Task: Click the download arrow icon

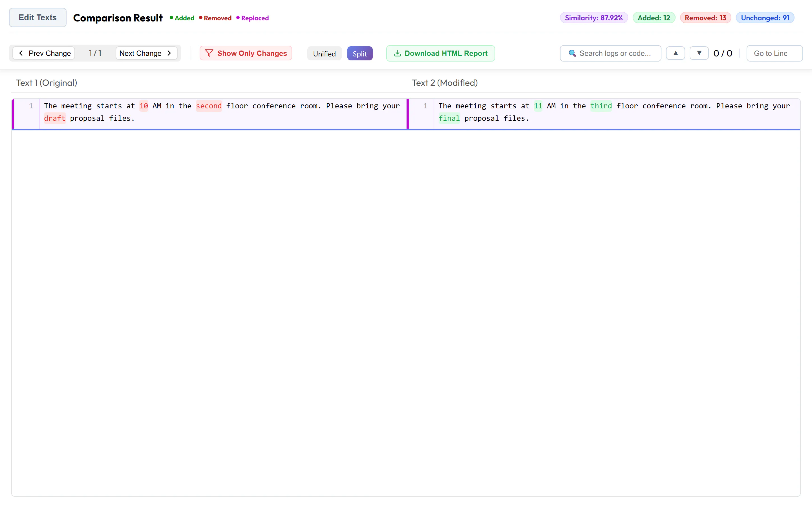Action: [x=397, y=53]
